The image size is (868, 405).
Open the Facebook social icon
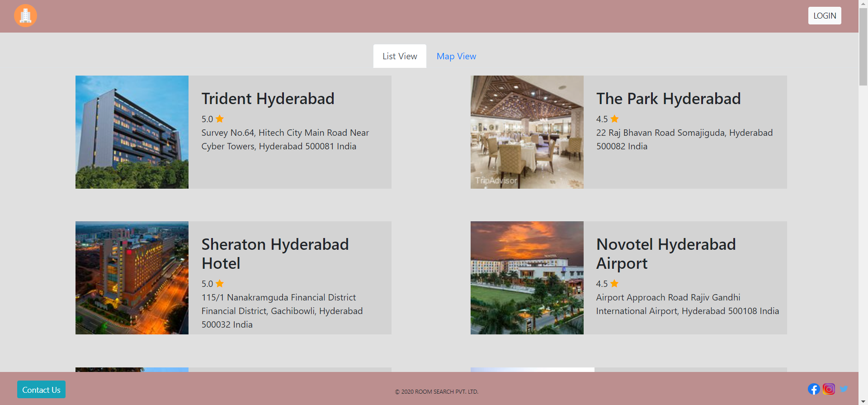point(814,389)
